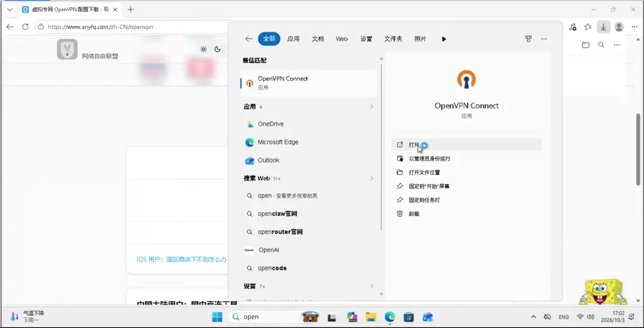Open File Explorer from the taskbar

tap(371, 317)
